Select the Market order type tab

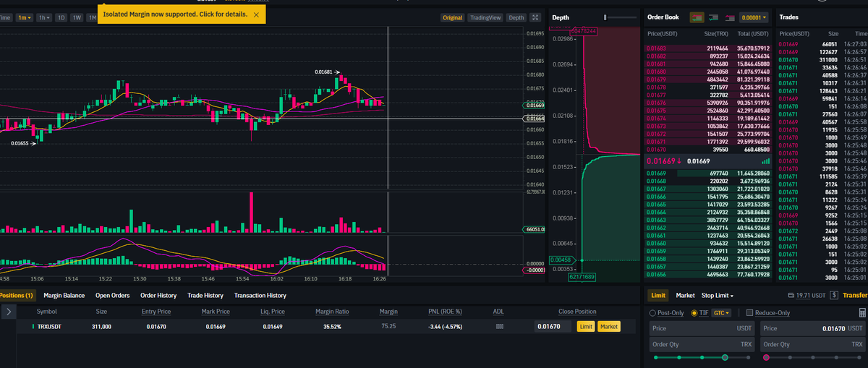[x=685, y=295]
